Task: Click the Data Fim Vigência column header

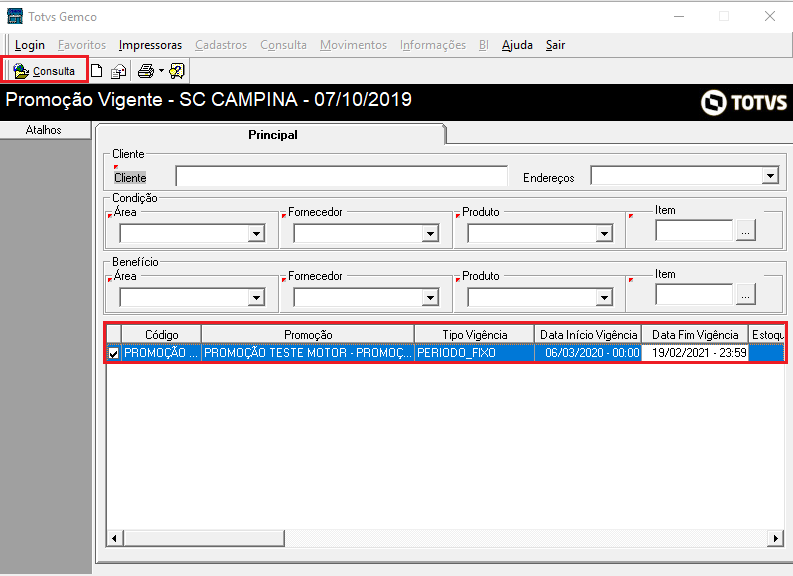Action: click(x=695, y=335)
